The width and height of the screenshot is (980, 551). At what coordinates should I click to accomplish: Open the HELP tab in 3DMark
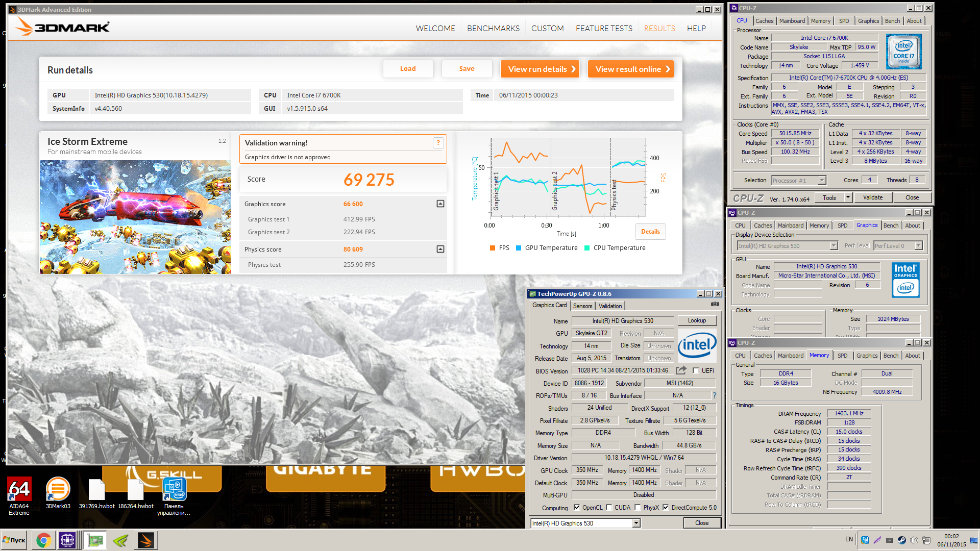[696, 29]
